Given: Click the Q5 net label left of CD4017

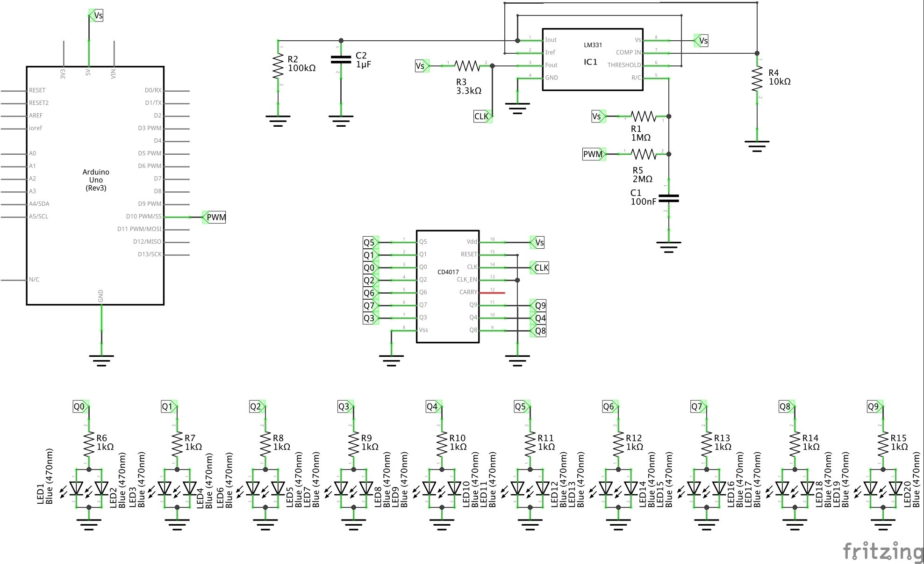Looking at the screenshot, I should click(371, 242).
